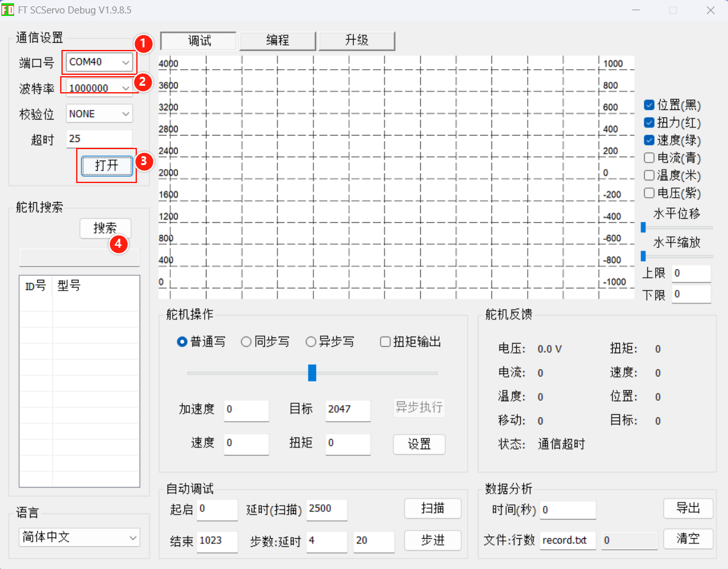Click the 加速度 input field
The image size is (728, 569).
246,410
